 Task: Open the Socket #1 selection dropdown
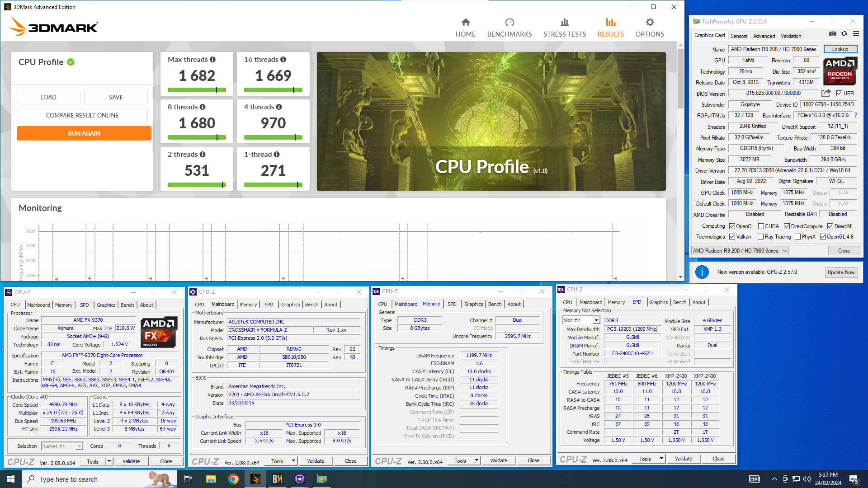click(62, 446)
